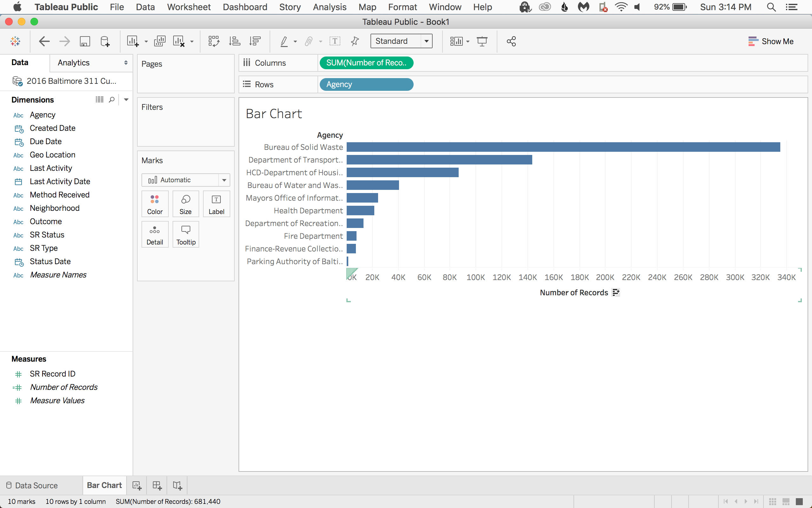Screen dimensions: 812x508
Task: Click the Tooltip marks card button
Action: click(x=186, y=235)
